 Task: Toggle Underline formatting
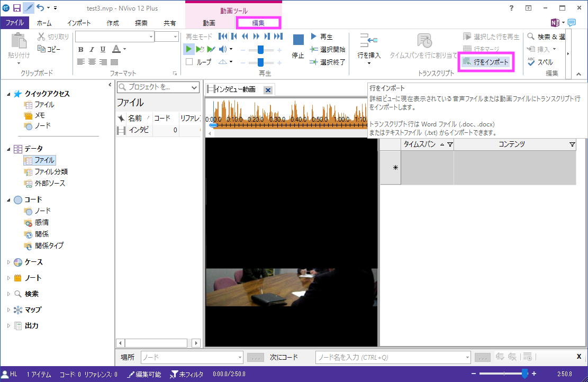tap(103, 49)
